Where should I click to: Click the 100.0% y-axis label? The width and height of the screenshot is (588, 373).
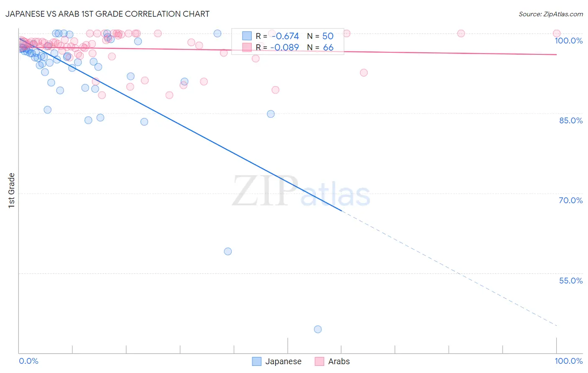tap(569, 41)
